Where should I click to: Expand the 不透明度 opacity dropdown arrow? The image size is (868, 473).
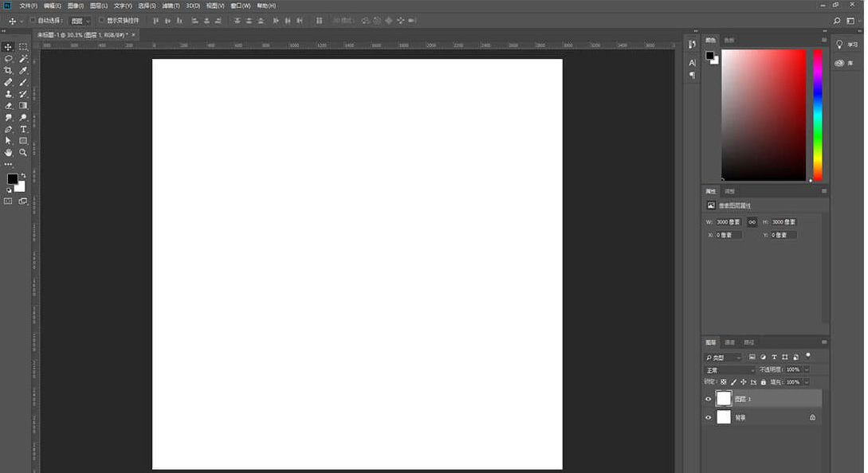pos(806,370)
